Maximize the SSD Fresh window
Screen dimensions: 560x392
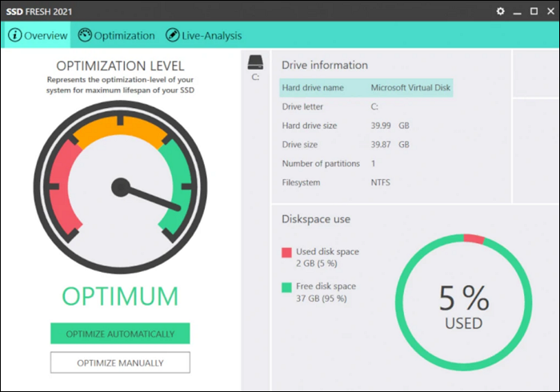pyautogui.click(x=534, y=11)
